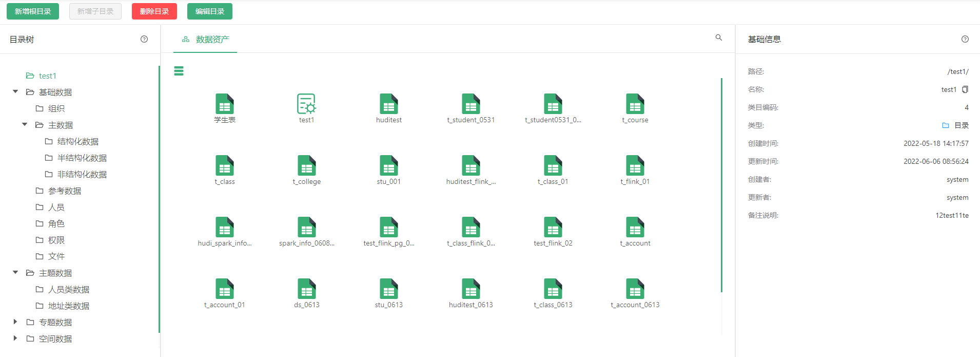
Task: Click the search magnifier icon in 数据资产 panel
Action: (x=719, y=37)
